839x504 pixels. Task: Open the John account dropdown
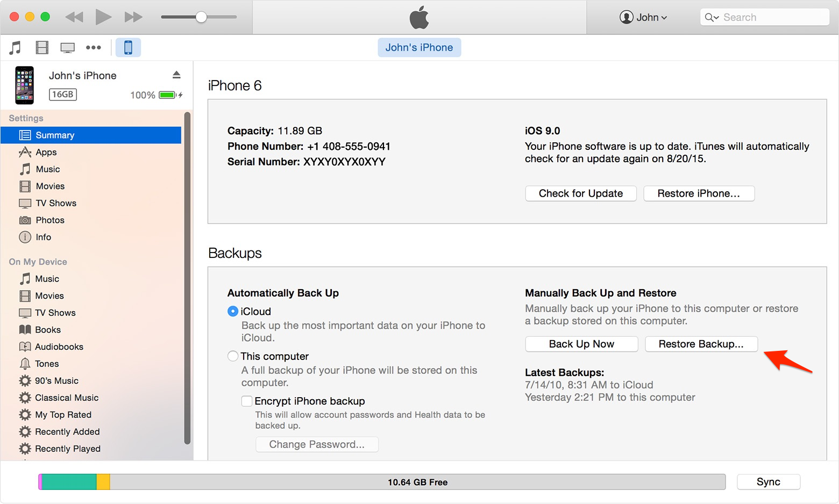tap(643, 17)
